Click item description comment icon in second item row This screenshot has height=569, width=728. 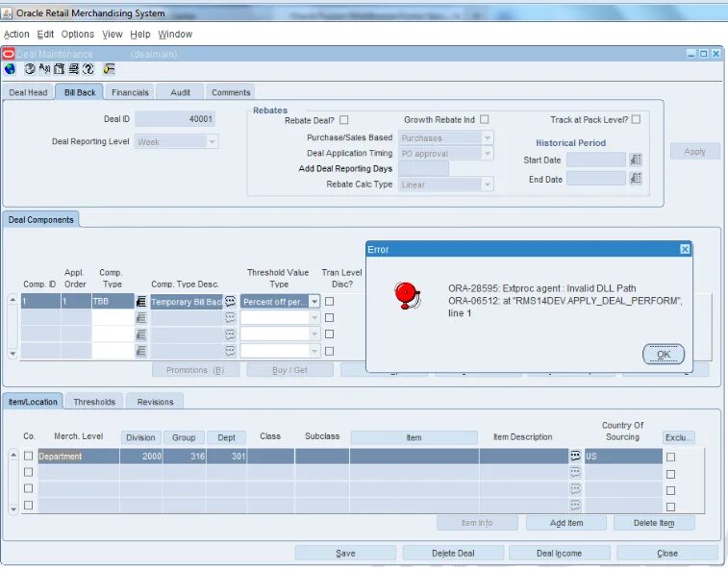[575, 473]
